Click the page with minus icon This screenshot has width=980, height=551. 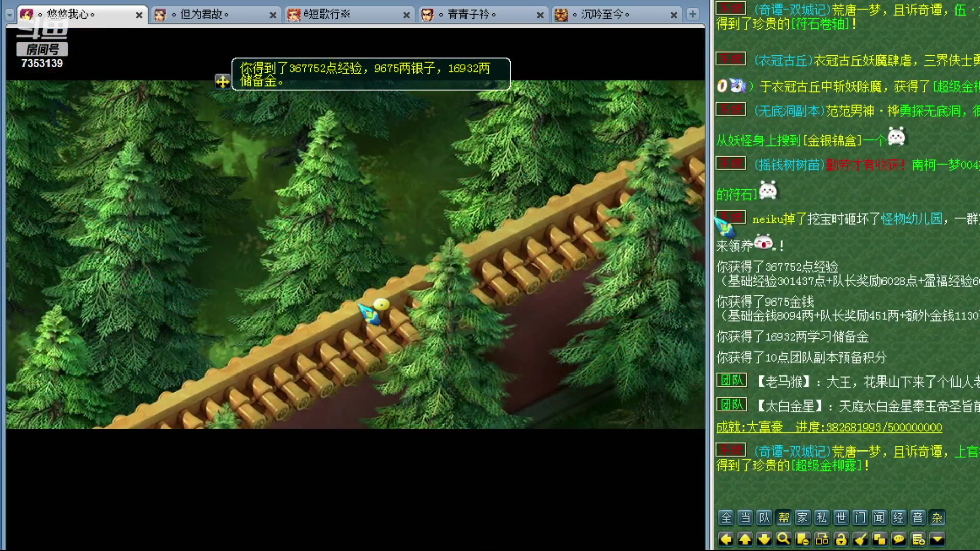pos(803,539)
